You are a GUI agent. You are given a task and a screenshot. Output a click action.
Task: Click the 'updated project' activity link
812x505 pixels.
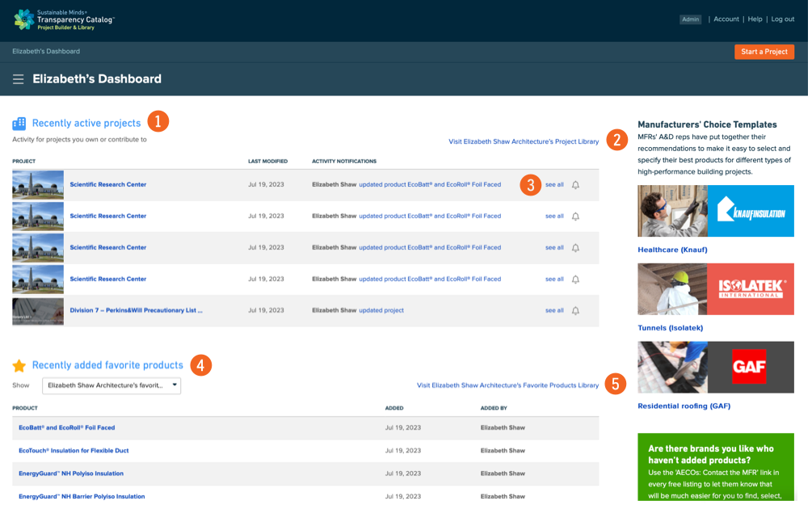pyautogui.click(x=381, y=310)
